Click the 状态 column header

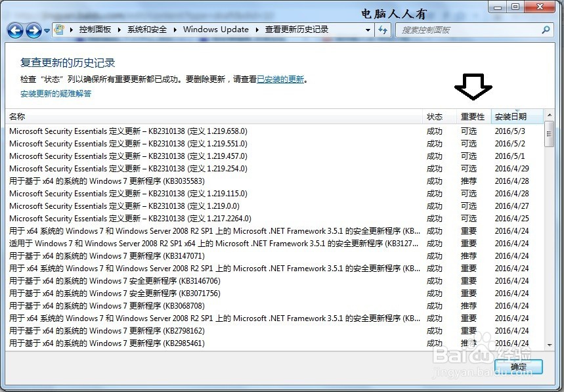(x=435, y=116)
